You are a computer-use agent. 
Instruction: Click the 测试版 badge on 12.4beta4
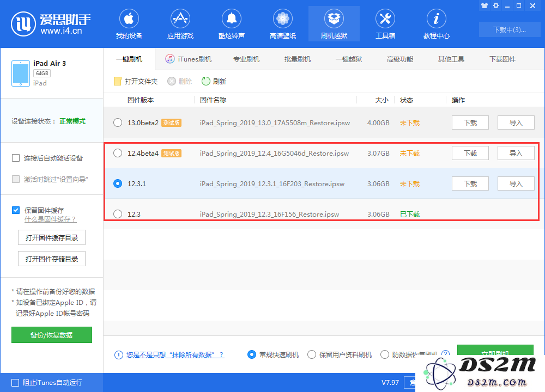[171, 153]
